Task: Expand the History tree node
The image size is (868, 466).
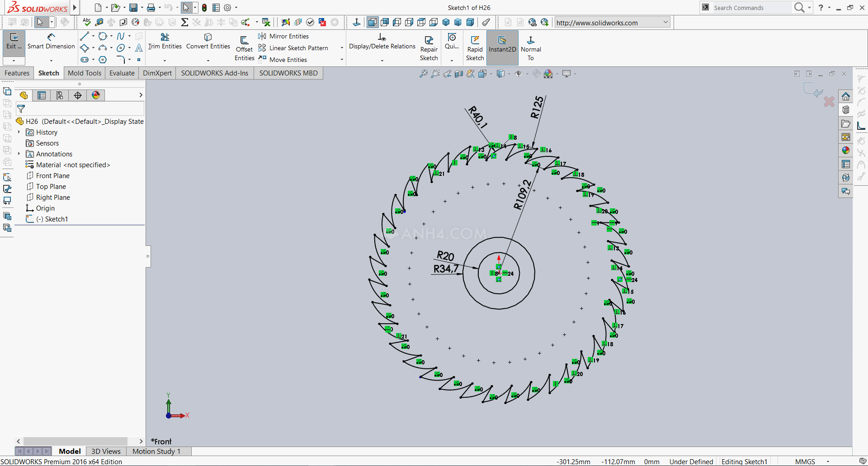Action: pos(19,132)
